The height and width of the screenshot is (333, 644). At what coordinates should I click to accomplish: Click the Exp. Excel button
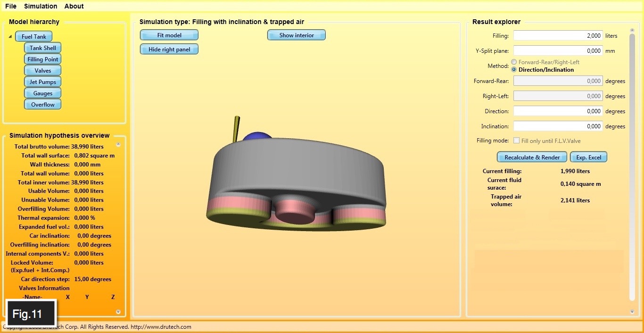click(588, 158)
